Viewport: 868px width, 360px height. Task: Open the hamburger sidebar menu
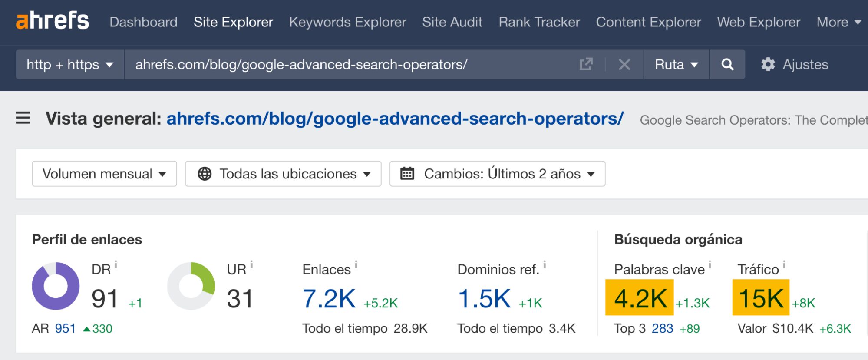tap(23, 118)
